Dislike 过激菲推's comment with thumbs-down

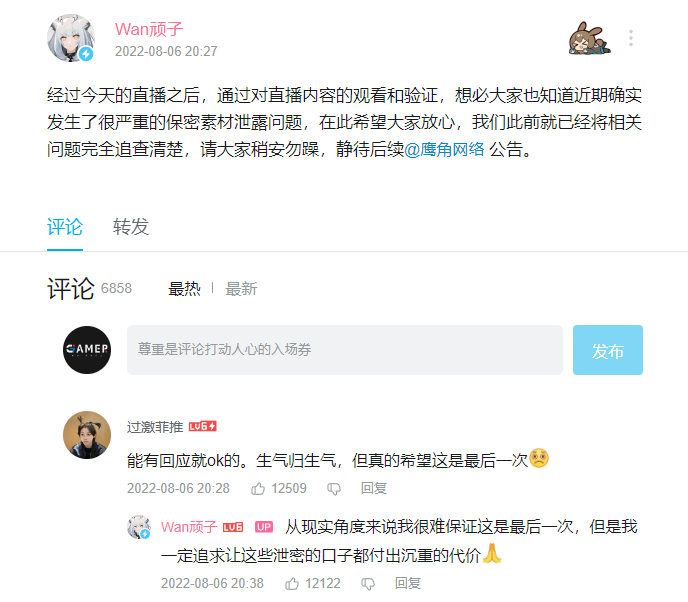click(334, 489)
